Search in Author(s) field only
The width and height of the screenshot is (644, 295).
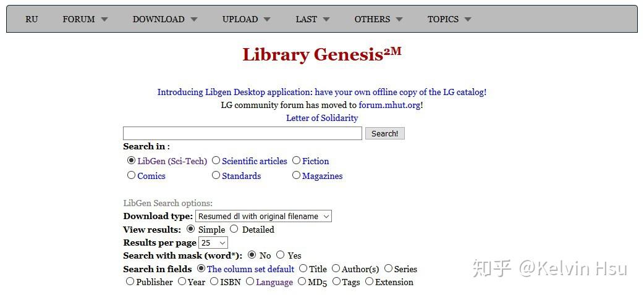point(336,268)
